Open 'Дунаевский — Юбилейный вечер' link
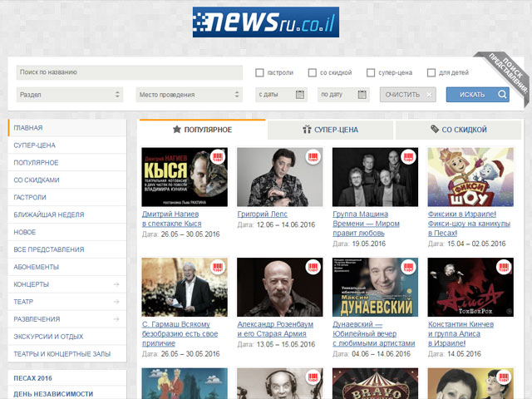 [373, 334]
